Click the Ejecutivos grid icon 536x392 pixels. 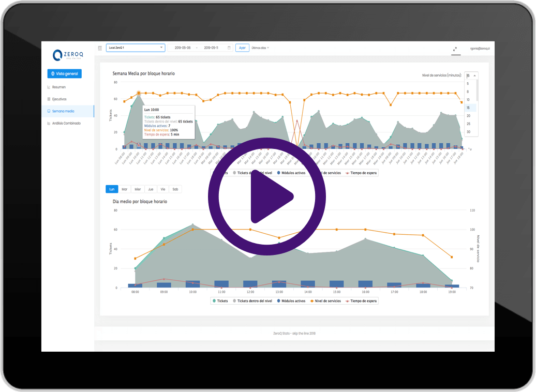[48, 99]
